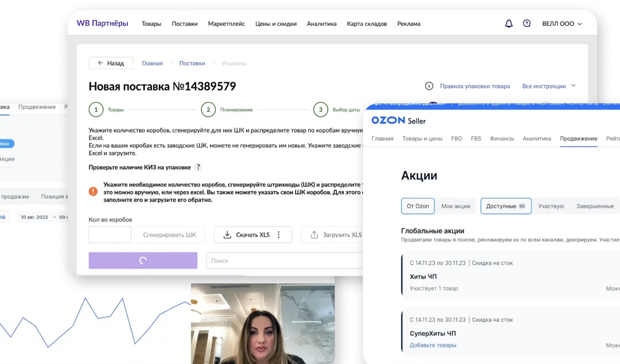Open the Главная breadcrumb link
620x364 pixels.
153,63
